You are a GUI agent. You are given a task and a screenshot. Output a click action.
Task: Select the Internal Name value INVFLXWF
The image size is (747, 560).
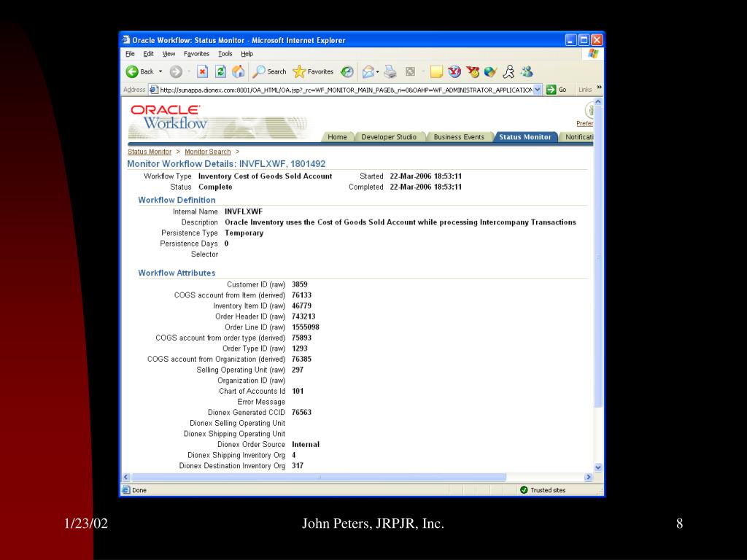(x=244, y=211)
